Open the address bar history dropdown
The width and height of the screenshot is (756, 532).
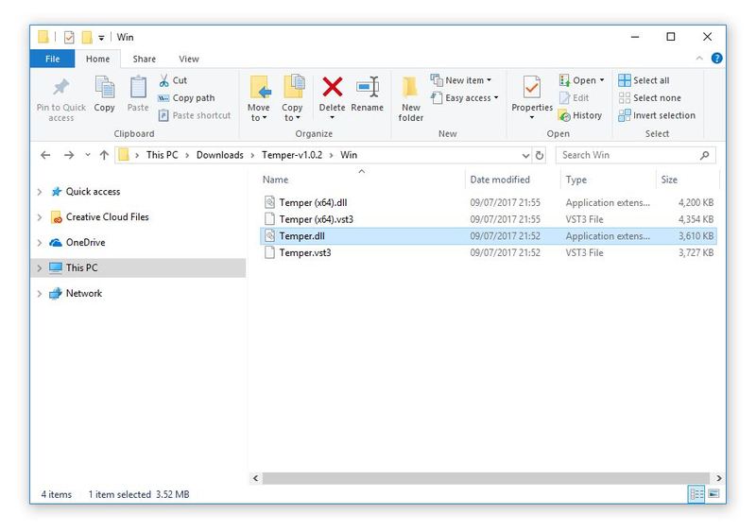click(x=525, y=155)
